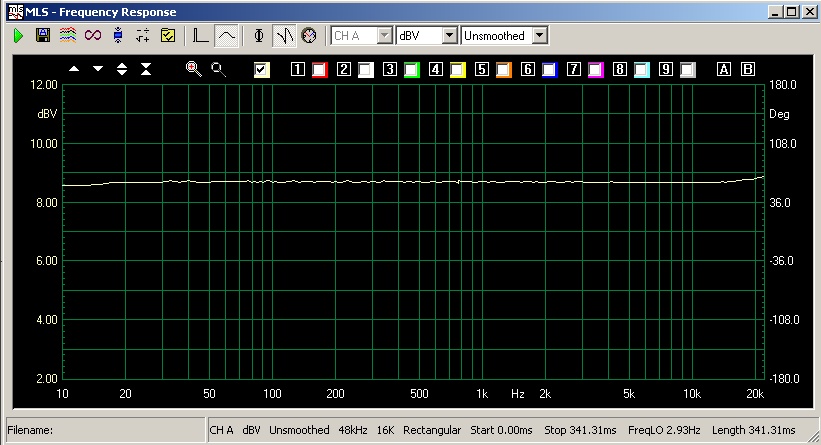Click the green Start measurement play button
821x445 pixels.
click(18, 36)
